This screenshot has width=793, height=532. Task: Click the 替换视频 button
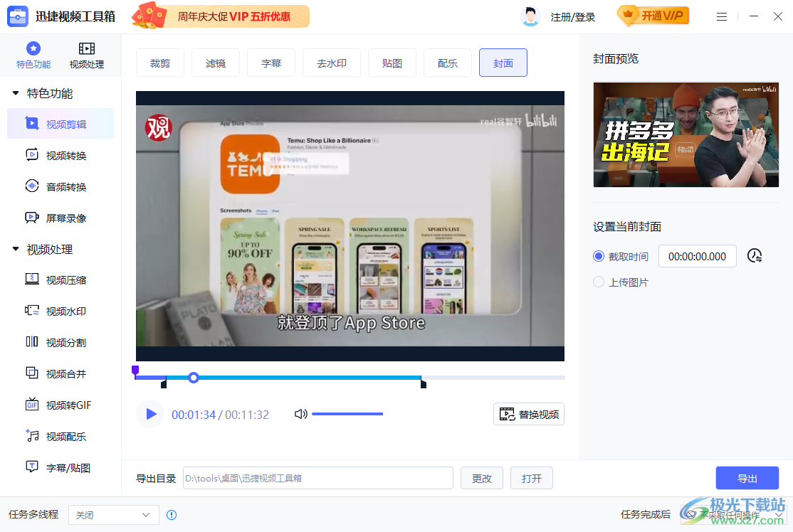(x=529, y=413)
